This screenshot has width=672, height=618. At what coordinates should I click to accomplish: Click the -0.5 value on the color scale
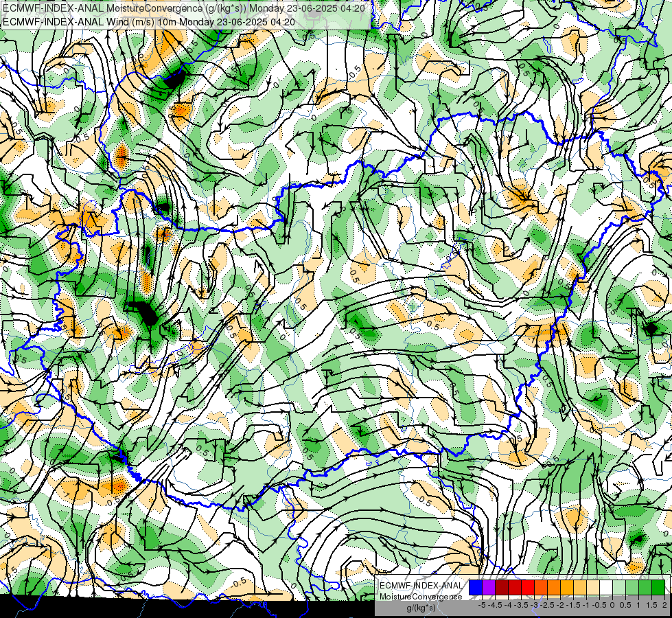coord(599,605)
